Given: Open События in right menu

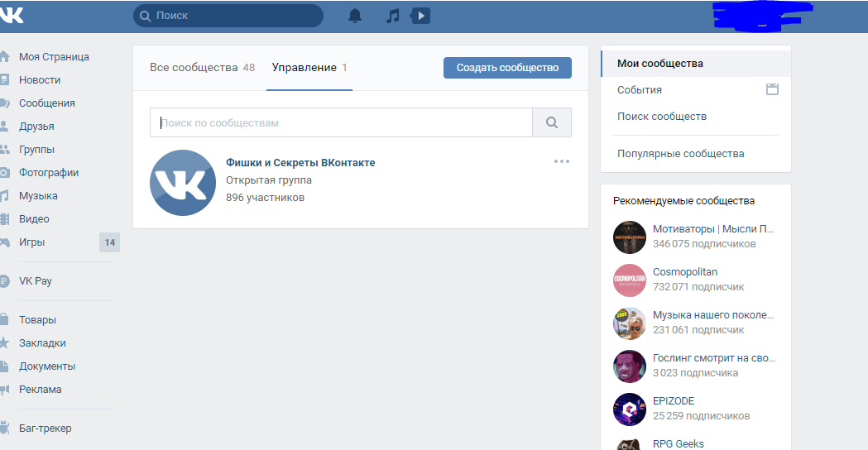Looking at the screenshot, I should click(640, 89).
